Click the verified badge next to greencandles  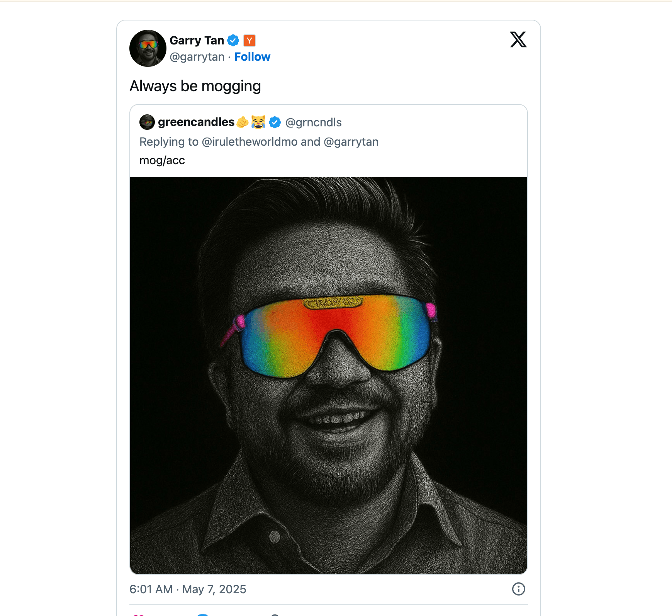click(x=275, y=122)
